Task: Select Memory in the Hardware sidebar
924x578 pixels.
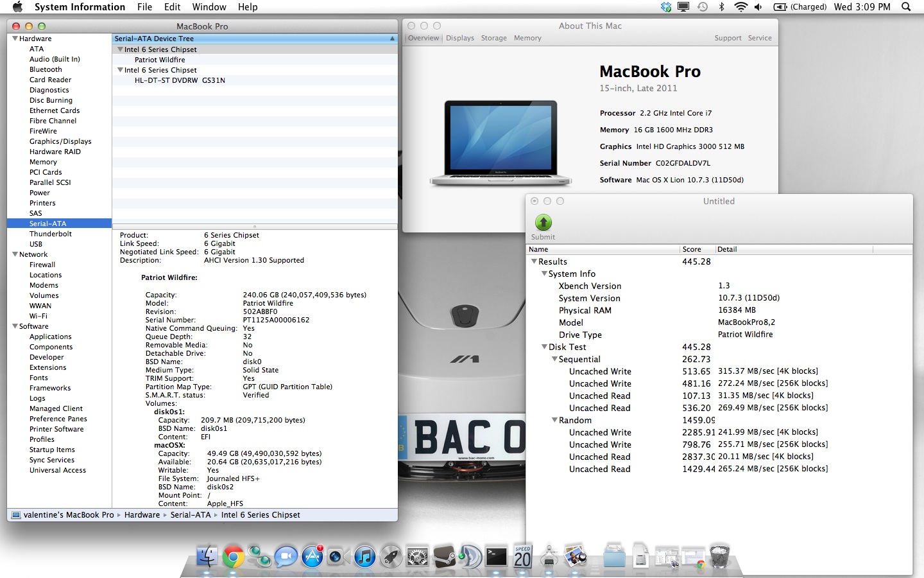Action: point(43,162)
